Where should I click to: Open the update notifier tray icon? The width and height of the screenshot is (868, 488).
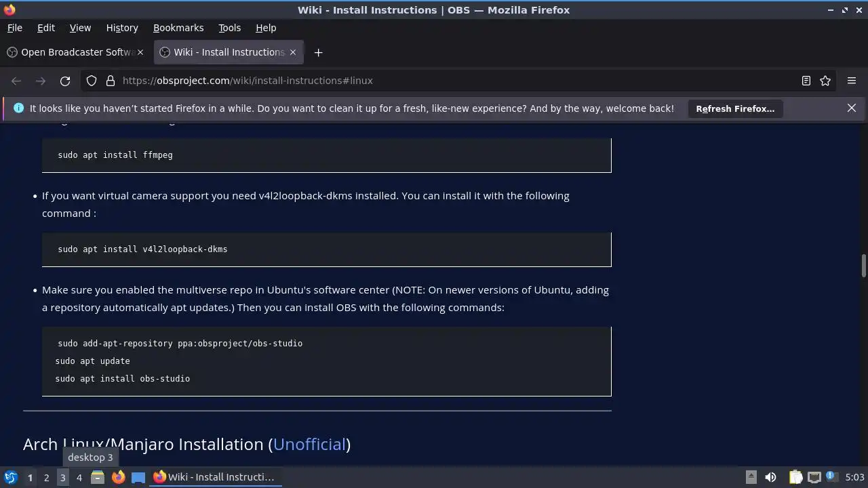pos(831,477)
